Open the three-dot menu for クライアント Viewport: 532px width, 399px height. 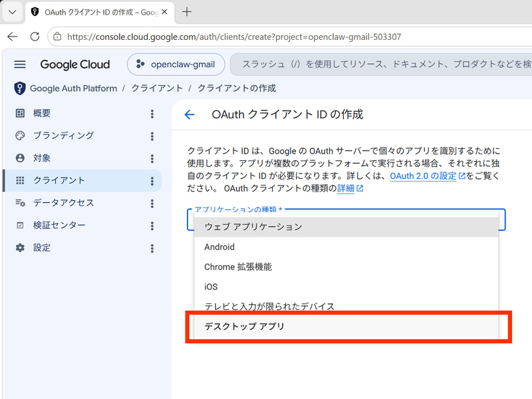click(x=152, y=181)
